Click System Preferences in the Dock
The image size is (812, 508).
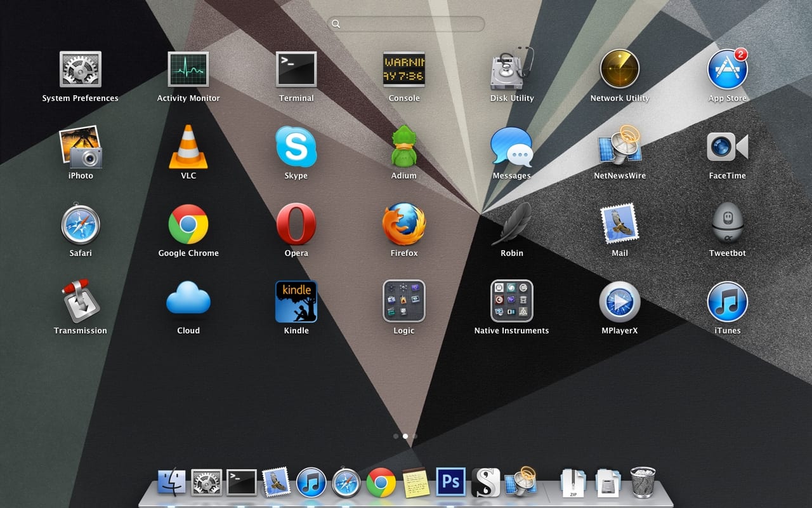(x=207, y=483)
